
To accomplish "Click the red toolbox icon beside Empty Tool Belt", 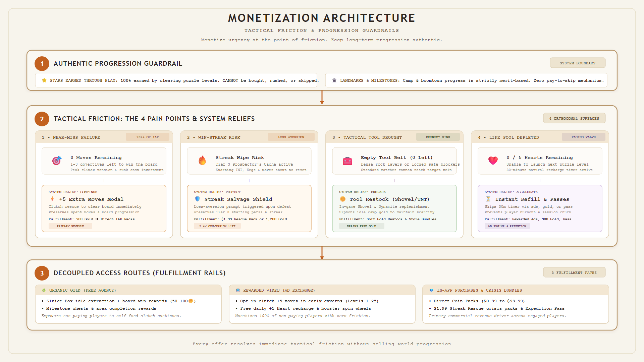I will (x=347, y=161).
